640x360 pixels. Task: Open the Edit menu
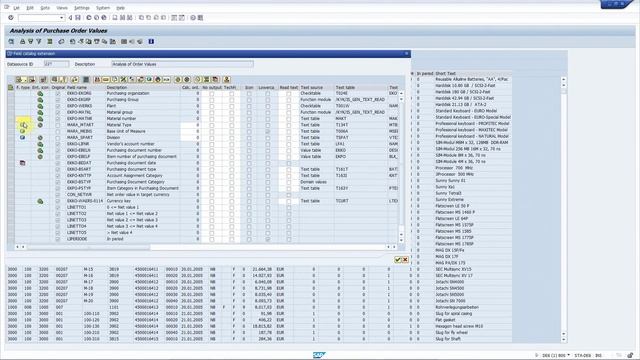click(x=30, y=8)
